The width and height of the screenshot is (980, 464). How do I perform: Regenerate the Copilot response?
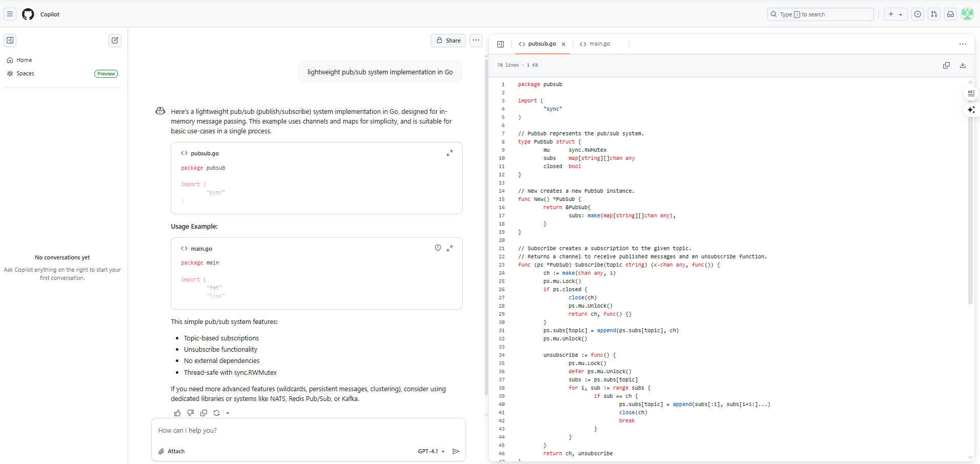[x=217, y=413]
